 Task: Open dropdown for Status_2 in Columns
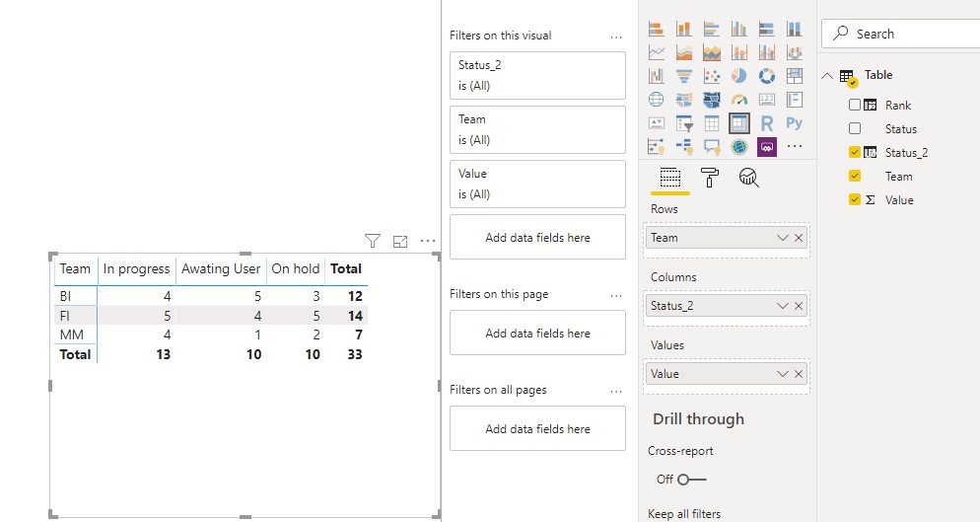pyautogui.click(x=783, y=306)
